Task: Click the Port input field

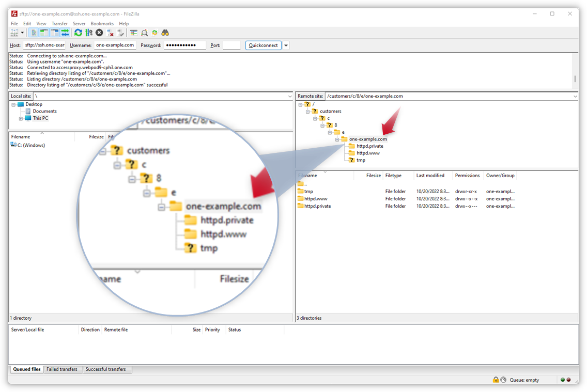Action: 231,45
